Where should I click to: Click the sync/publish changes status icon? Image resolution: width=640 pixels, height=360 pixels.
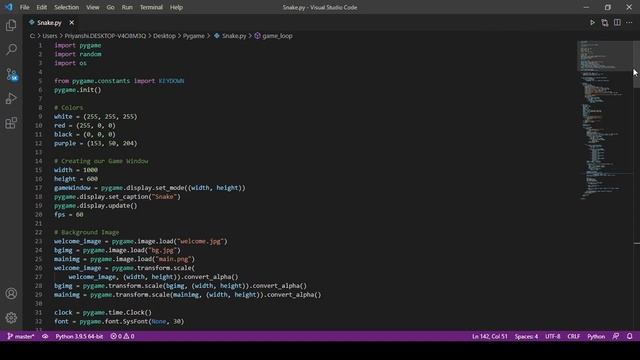click(45, 336)
